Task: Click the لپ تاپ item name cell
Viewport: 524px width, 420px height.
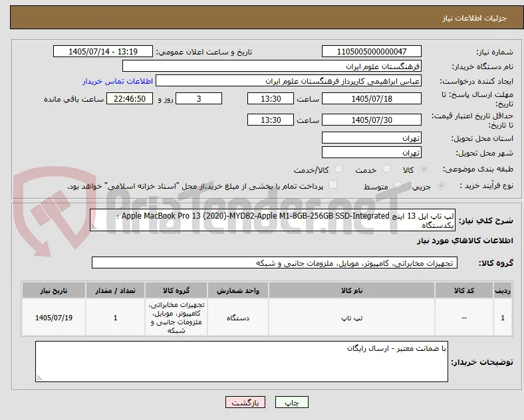Action: click(352, 318)
